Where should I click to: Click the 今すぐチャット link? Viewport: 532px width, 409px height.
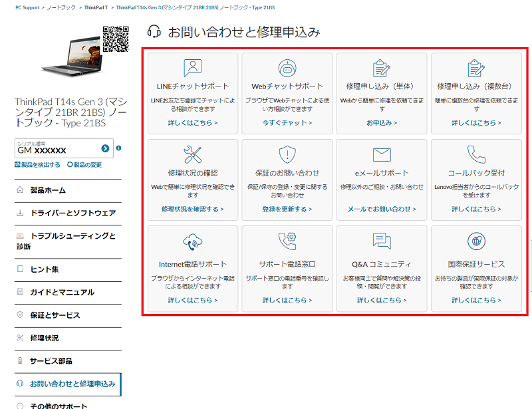[x=287, y=123]
